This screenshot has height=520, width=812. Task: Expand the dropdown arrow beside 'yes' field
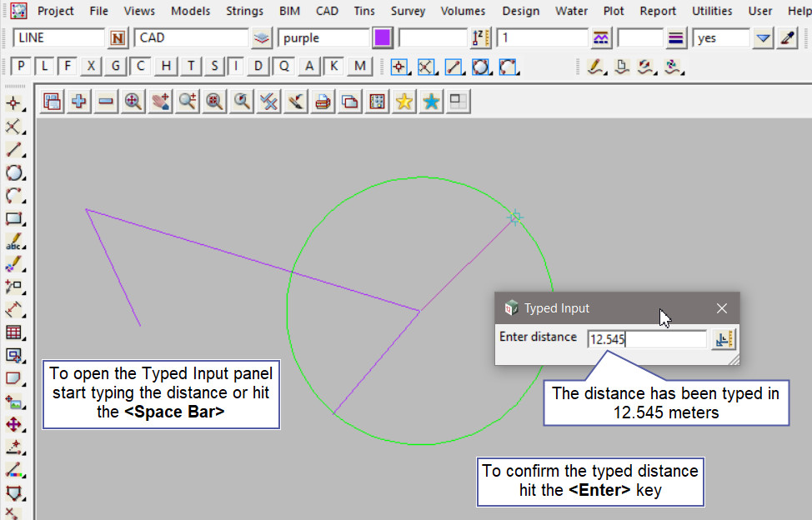[x=763, y=38]
